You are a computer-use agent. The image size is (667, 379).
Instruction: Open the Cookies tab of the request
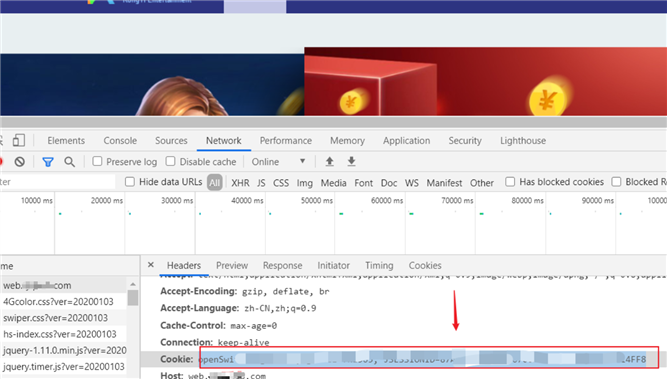click(x=425, y=265)
